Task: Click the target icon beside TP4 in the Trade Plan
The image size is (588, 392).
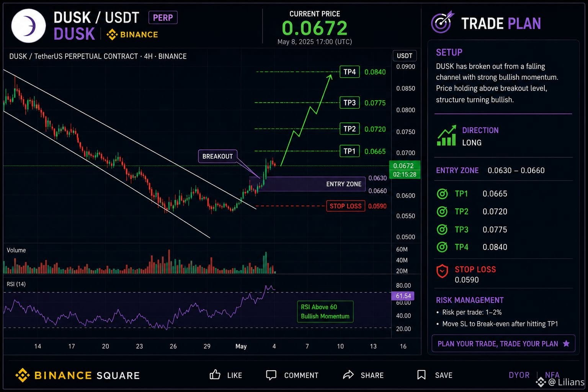Action: [x=442, y=247]
